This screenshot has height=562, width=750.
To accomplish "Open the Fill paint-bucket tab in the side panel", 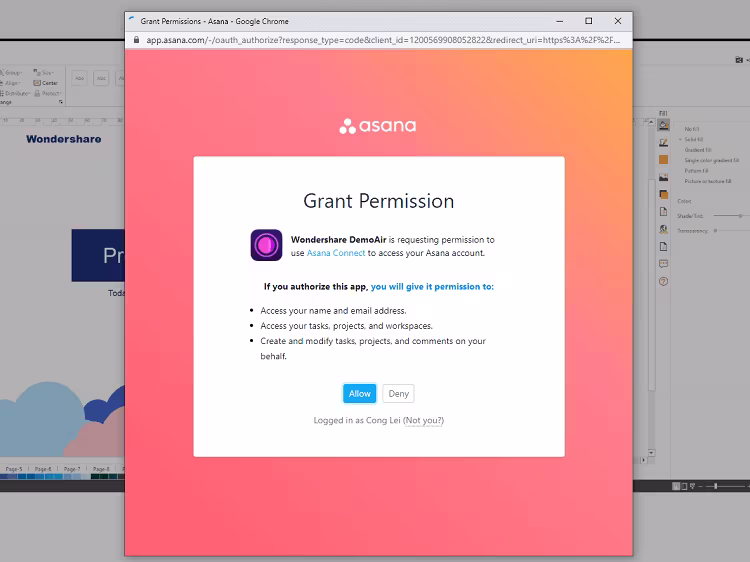I will (x=663, y=125).
